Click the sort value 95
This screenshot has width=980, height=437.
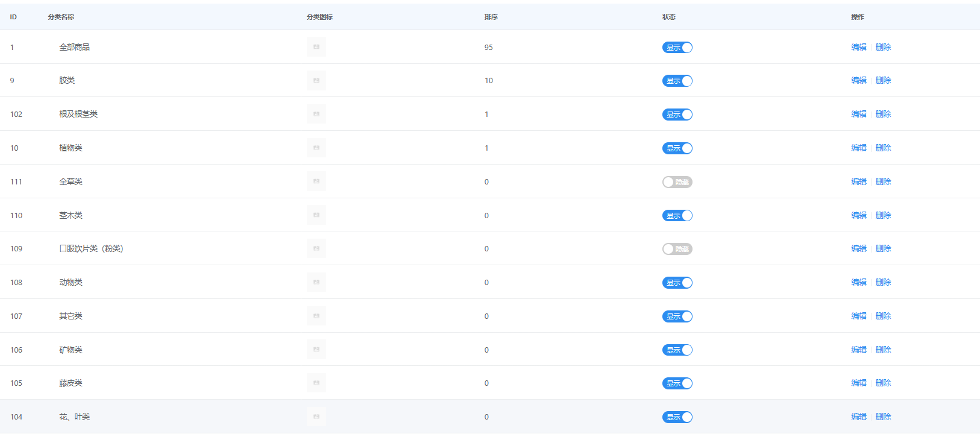[489, 47]
